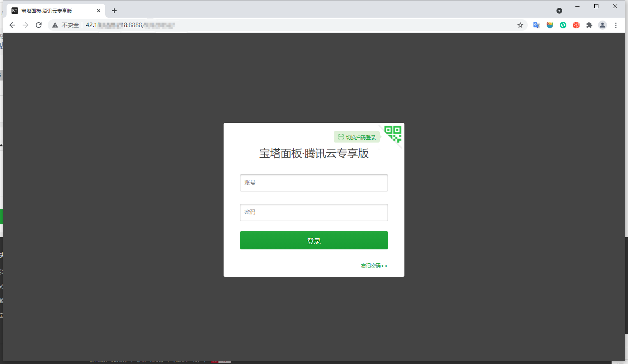
Task: Close the 宝塔面板 browser tab
Action: pos(99,11)
